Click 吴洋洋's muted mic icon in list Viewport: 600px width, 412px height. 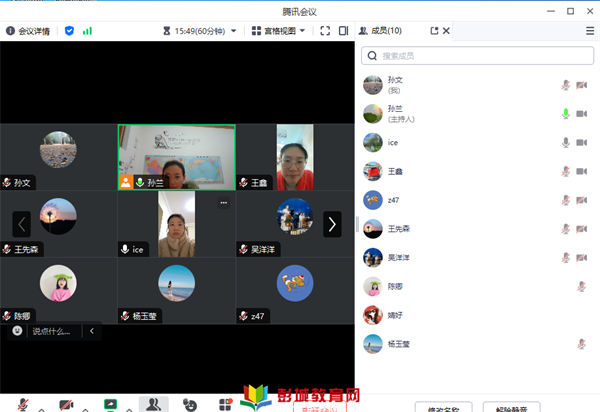566,257
